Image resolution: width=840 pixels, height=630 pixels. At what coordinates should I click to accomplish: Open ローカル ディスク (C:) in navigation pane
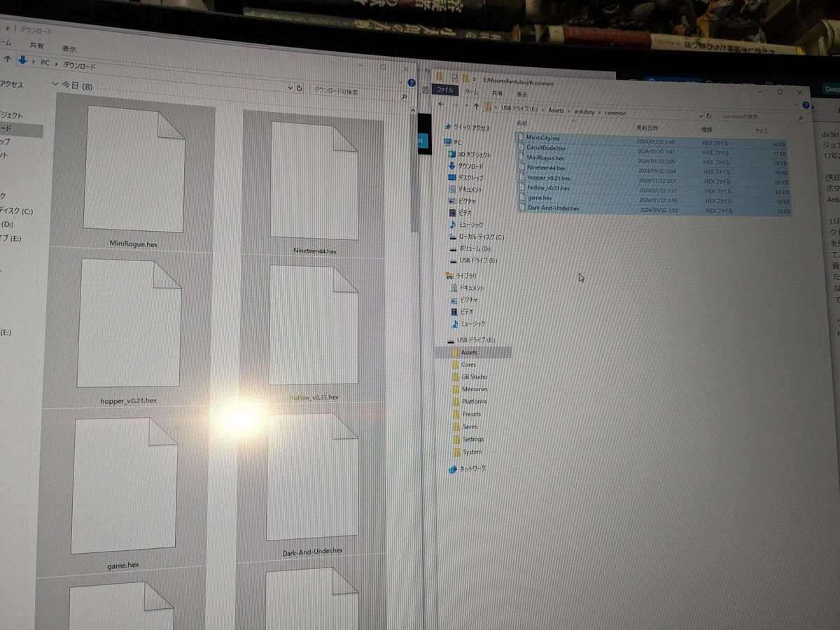pyautogui.click(x=476, y=237)
